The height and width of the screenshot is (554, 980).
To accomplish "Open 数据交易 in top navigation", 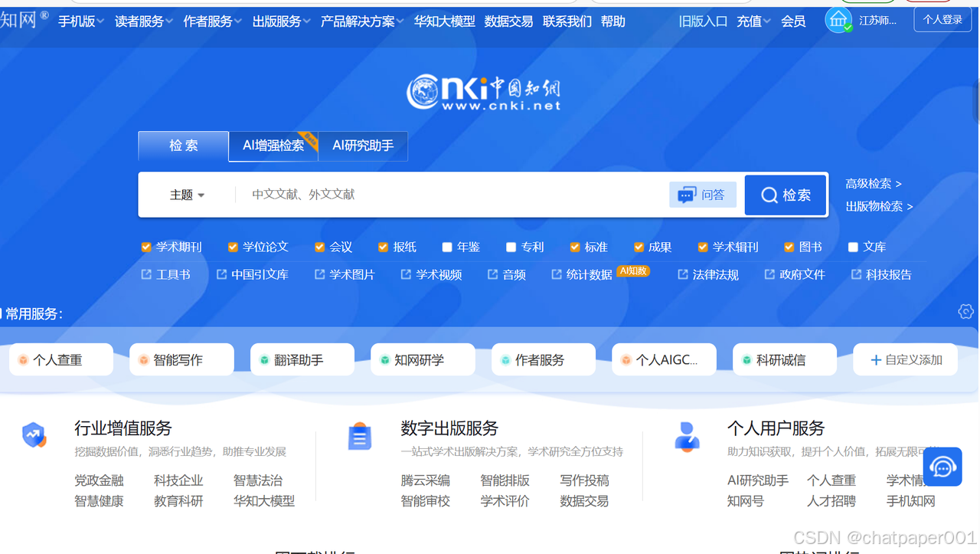I will (509, 21).
